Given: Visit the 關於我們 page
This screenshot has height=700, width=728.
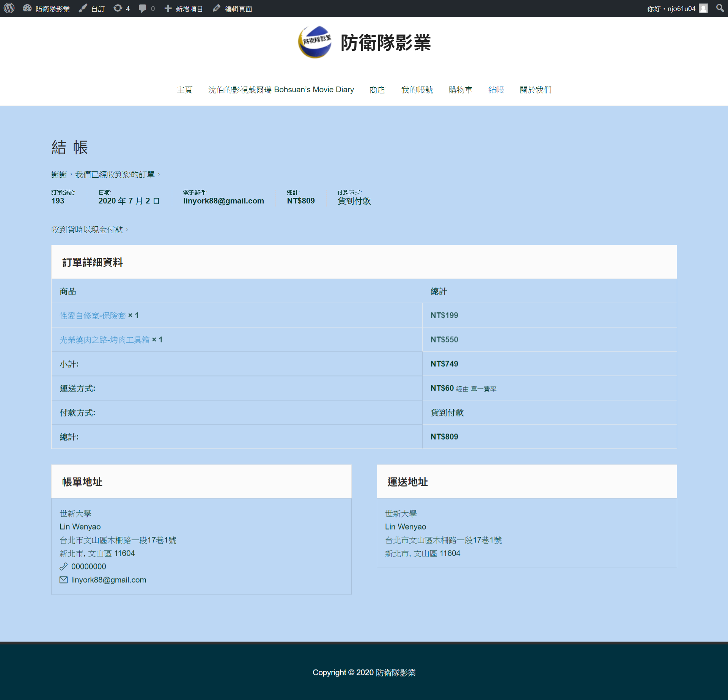Looking at the screenshot, I should [x=535, y=90].
